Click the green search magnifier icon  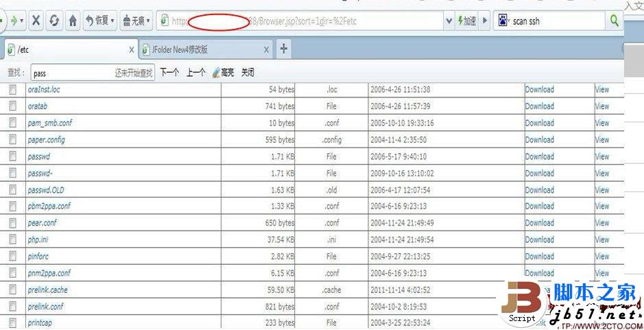(x=614, y=21)
